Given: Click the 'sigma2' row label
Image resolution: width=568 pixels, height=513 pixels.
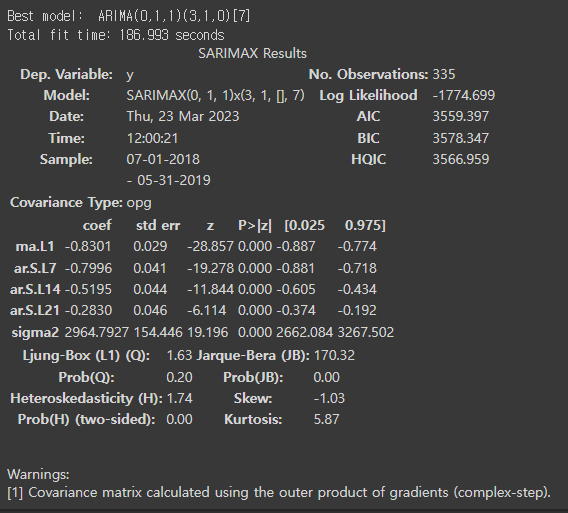Looking at the screenshot, I should pyautogui.click(x=35, y=333).
